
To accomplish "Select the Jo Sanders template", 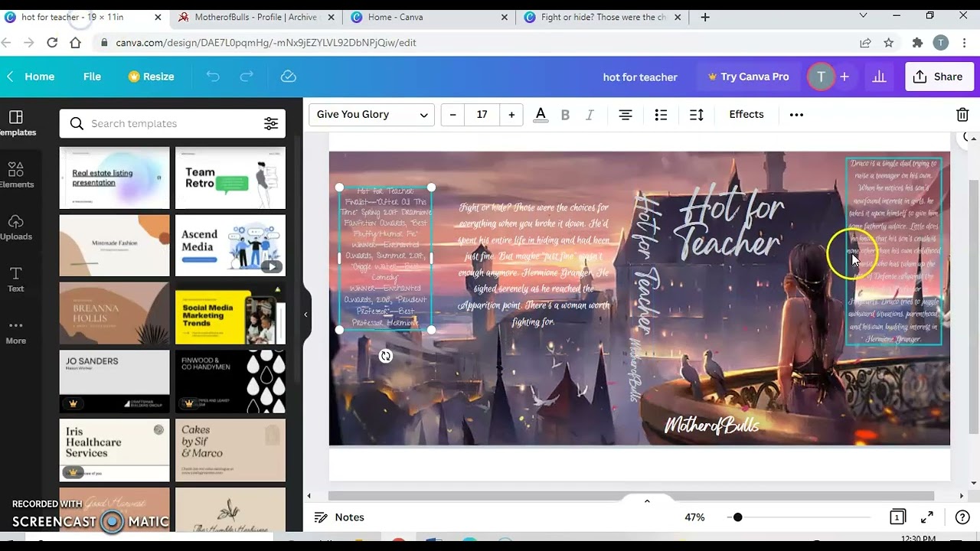I will 115,381.
